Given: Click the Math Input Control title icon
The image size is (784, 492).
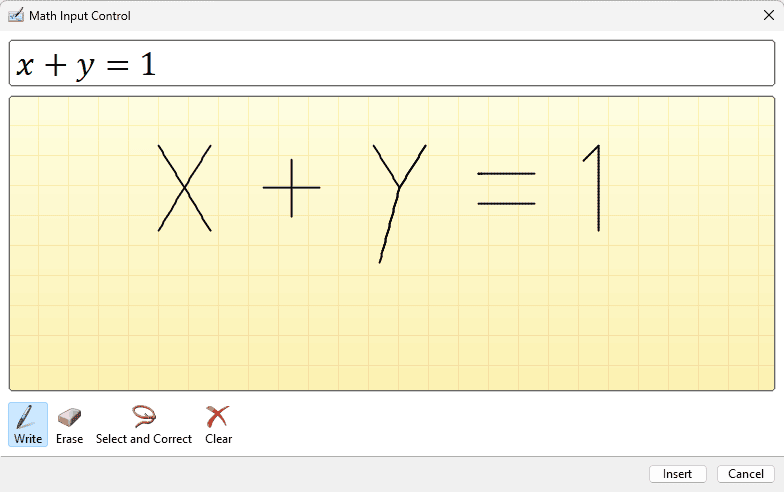Looking at the screenshot, I should click(x=16, y=16).
